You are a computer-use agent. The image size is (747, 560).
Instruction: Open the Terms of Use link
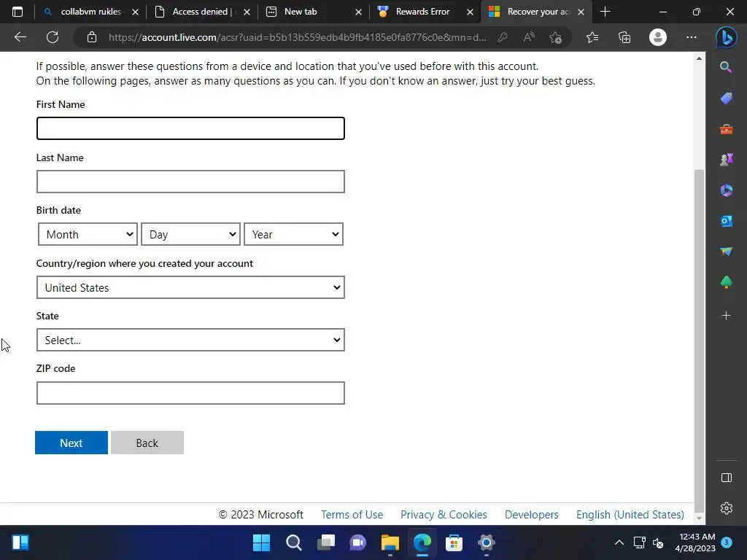click(x=352, y=515)
